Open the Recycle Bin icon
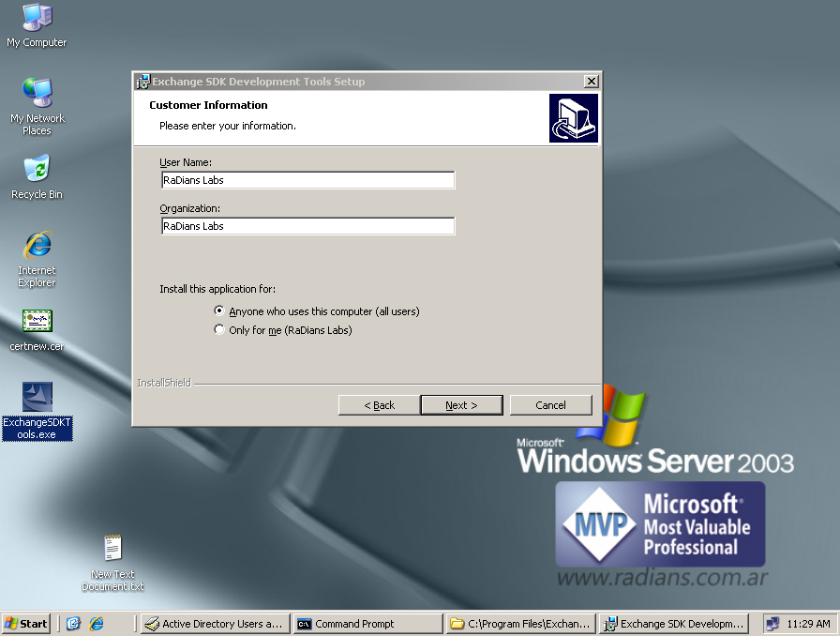 pyautogui.click(x=37, y=170)
